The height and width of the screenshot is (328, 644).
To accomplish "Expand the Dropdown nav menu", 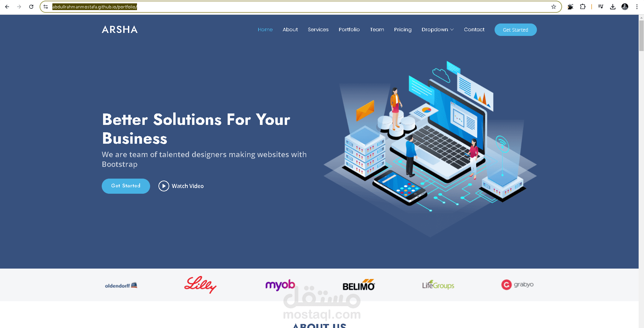I will (438, 30).
